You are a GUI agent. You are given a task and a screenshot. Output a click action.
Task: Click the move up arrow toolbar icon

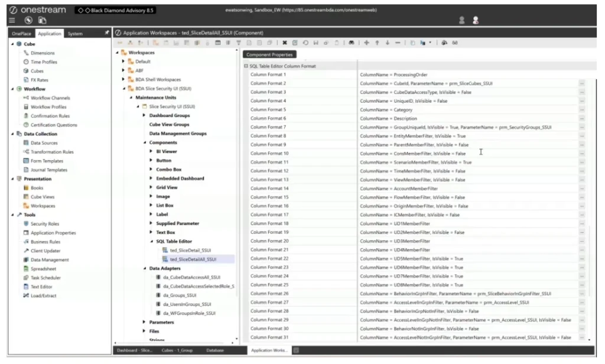[x=377, y=43]
